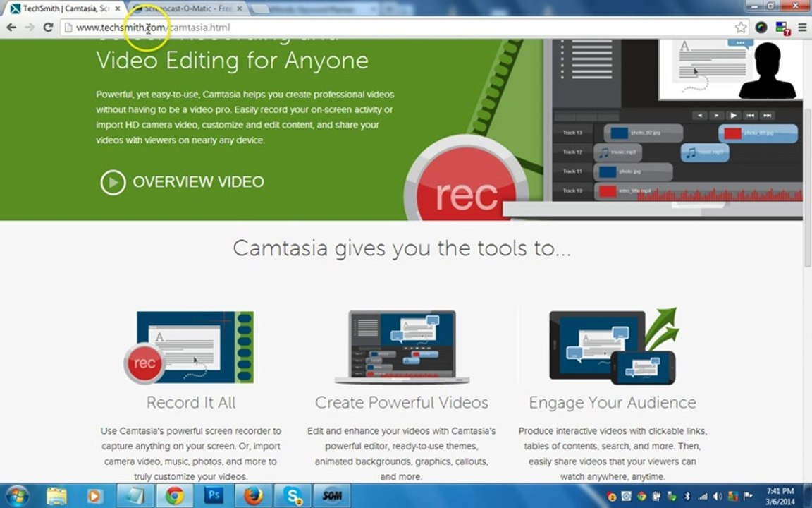Click the small rec icon in Record It All graphic
Viewport: 812px width, 508px height.
pos(144,363)
